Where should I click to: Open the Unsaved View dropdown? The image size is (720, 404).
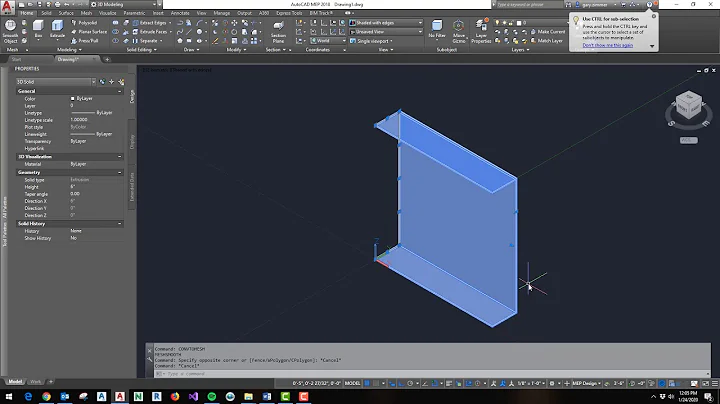coord(386,32)
